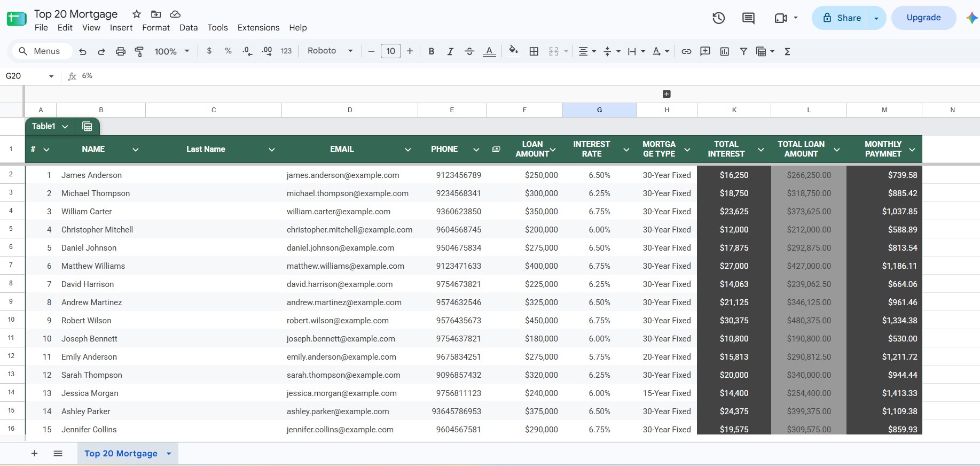This screenshot has height=466, width=980.
Task: Open the Functions sigma menu
Action: (x=787, y=51)
